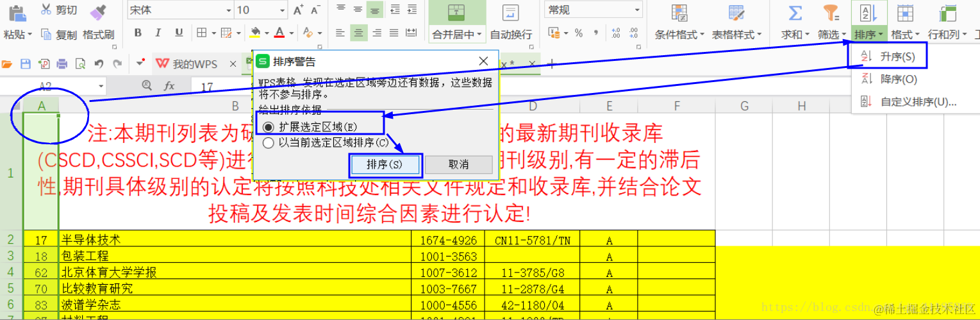Click the Filter (筛选) funnel icon
Screen dimensions: 980x320
click(831, 13)
